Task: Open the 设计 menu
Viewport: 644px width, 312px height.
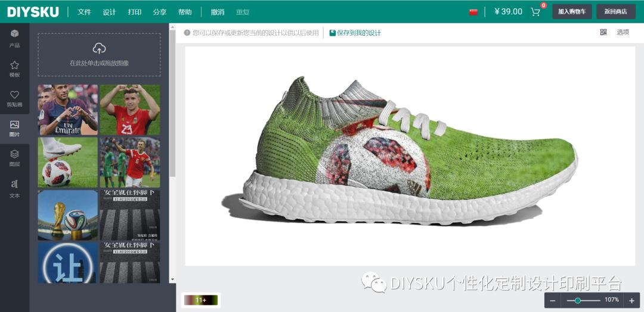Action: 109,12
